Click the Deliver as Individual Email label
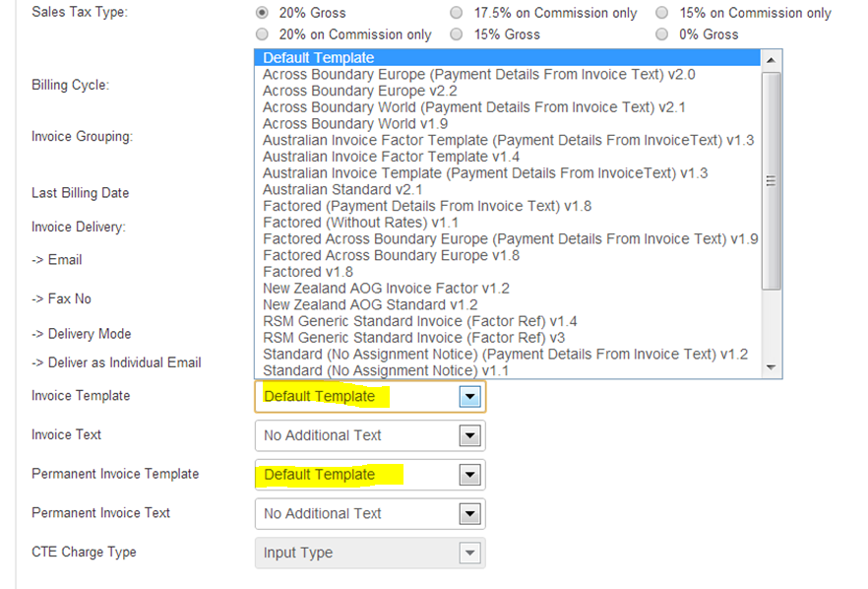This screenshot has width=868, height=589. (116, 362)
